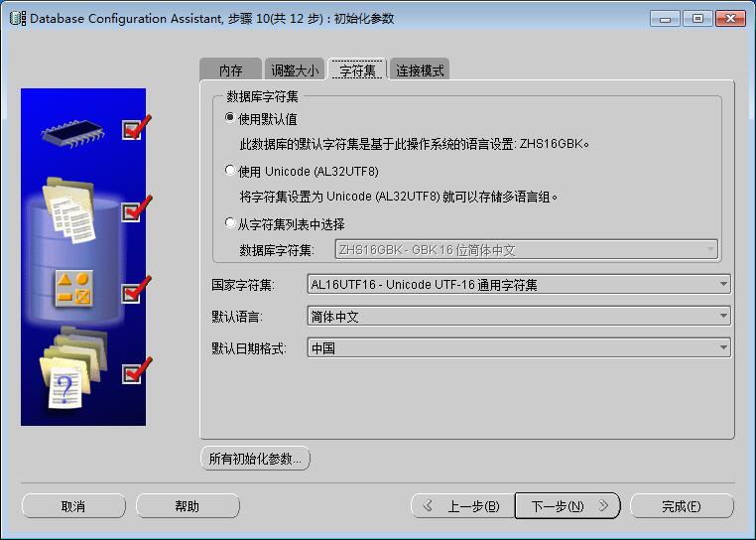
Task: Open the 国家字符集 AL16UTF16 dropdown
Action: pos(519,284)
